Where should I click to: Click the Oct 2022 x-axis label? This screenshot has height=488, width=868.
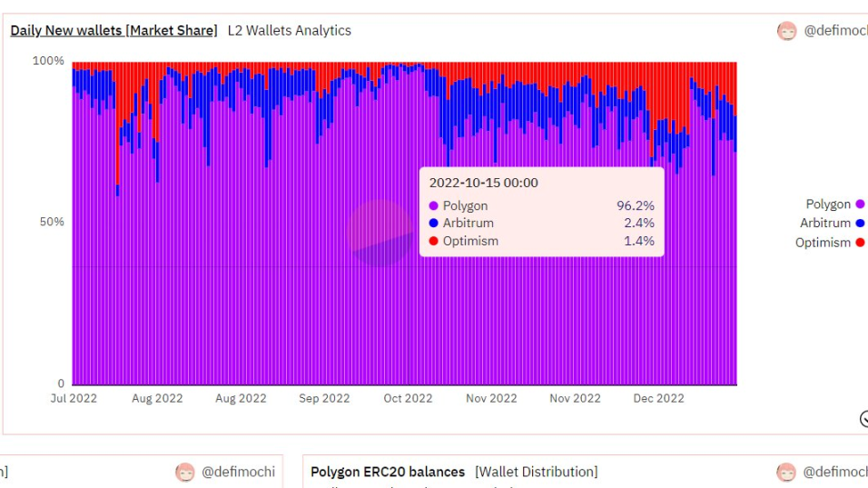(408, 398)
